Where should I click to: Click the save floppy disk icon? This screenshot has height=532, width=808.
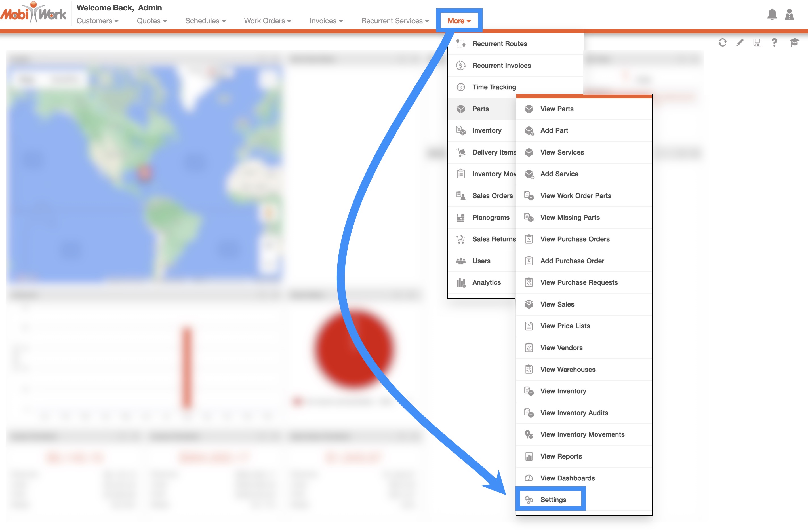pyautogui.click(x=757, y=43)
